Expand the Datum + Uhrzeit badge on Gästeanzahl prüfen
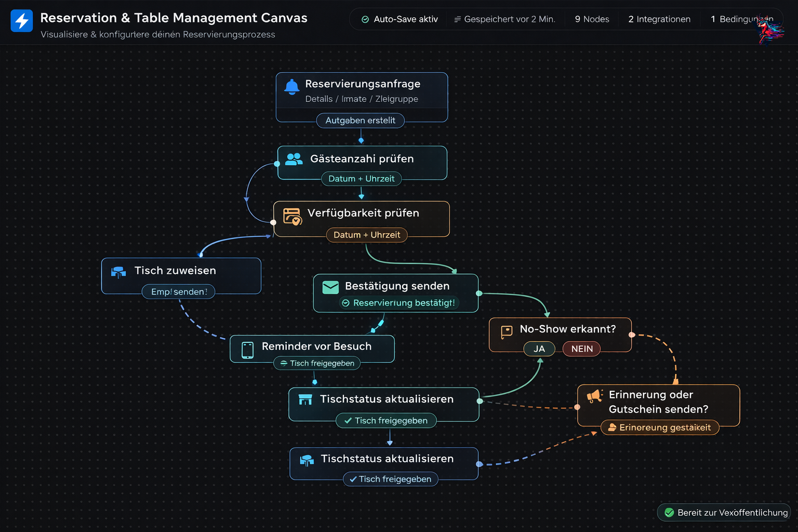This screenshot has width=798, height=532. (x=362, y=178)
